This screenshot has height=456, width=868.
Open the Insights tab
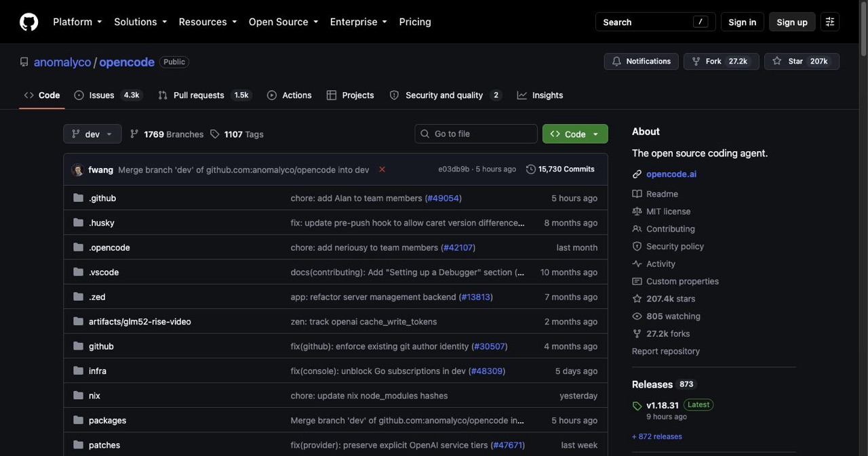(540, 95)
